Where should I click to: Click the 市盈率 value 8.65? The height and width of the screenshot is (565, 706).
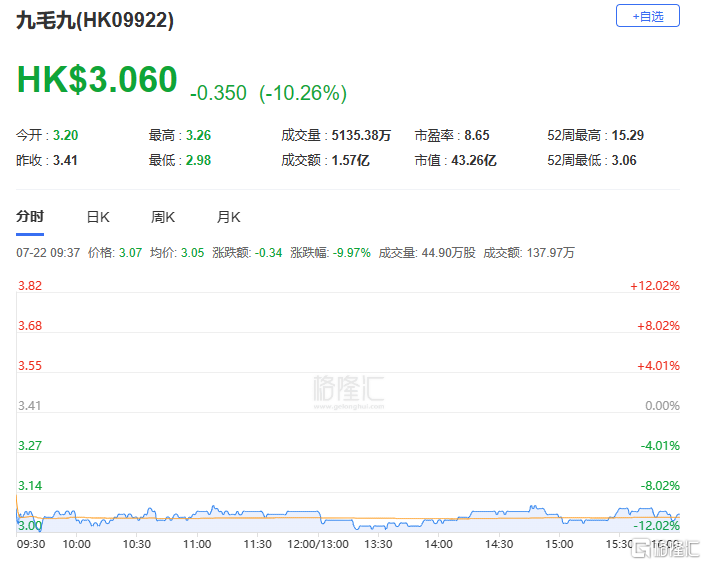477,135
